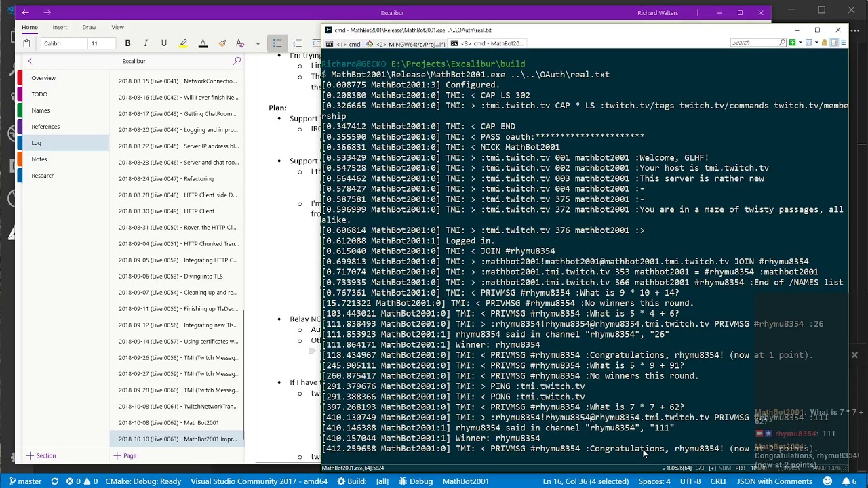The image size is (868, 488).
Task: Open the OneNote Home tab
Action: (x=29, y=28)
